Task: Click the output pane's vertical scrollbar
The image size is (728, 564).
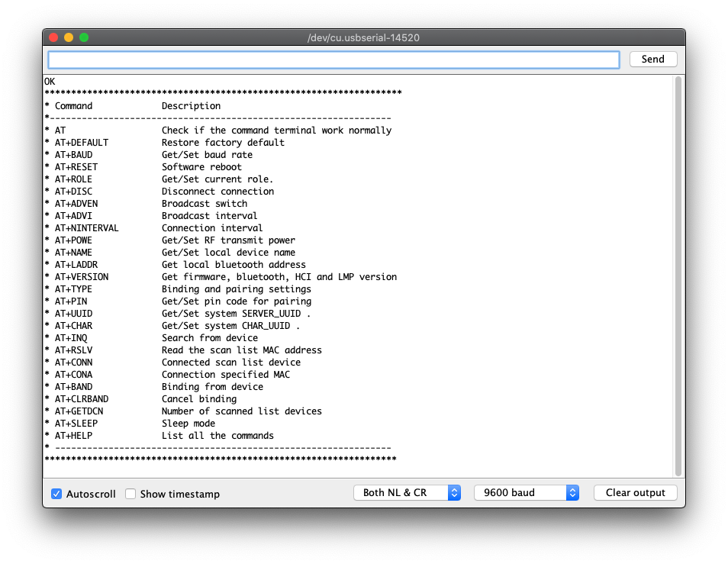Action: coord(678,275)
